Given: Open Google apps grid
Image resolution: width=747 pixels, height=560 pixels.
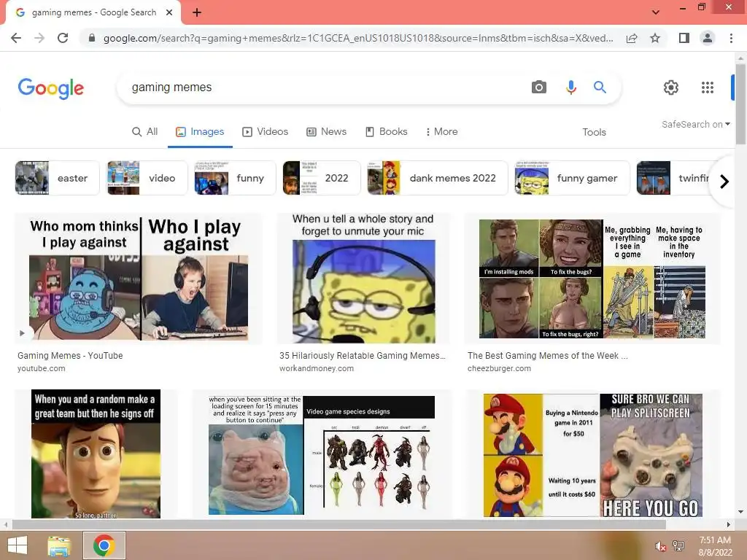Looking at the screenshot, I should pyautogui.click(x=708, y=87).
